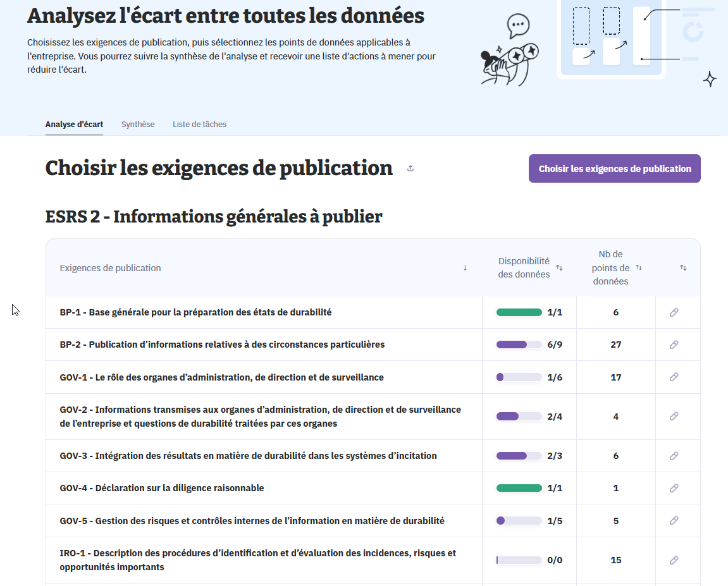The height and width of the screenshot is (586, 728).
Task: Click the edit pencil for BP-1 row
Action: 674,312
